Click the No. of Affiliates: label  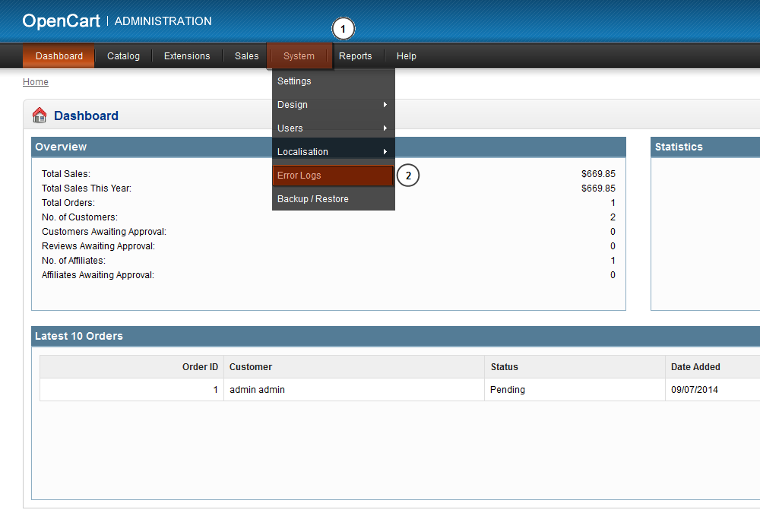(74, 260)
